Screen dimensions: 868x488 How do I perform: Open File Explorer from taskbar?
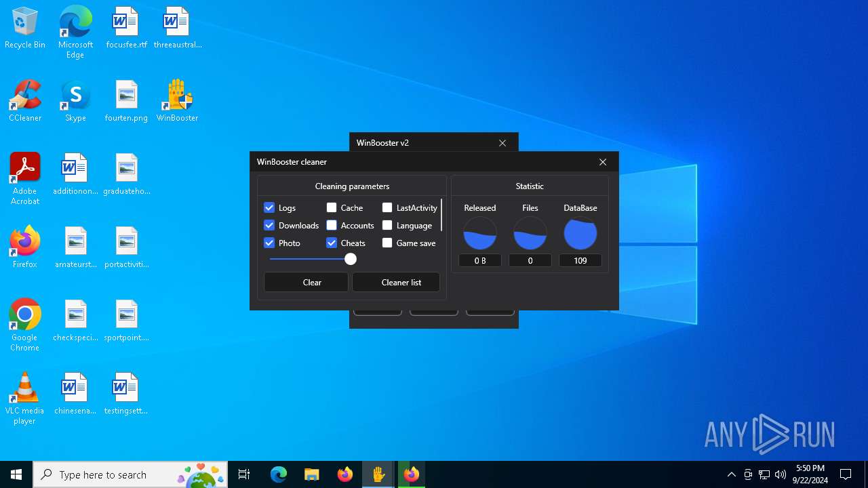click(x=311, y=474)
